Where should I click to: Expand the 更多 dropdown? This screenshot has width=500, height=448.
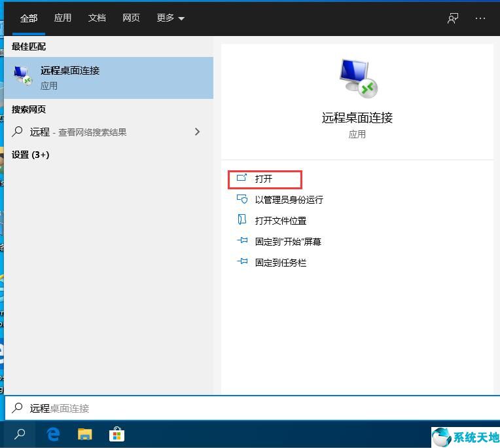tap(170, 18)
